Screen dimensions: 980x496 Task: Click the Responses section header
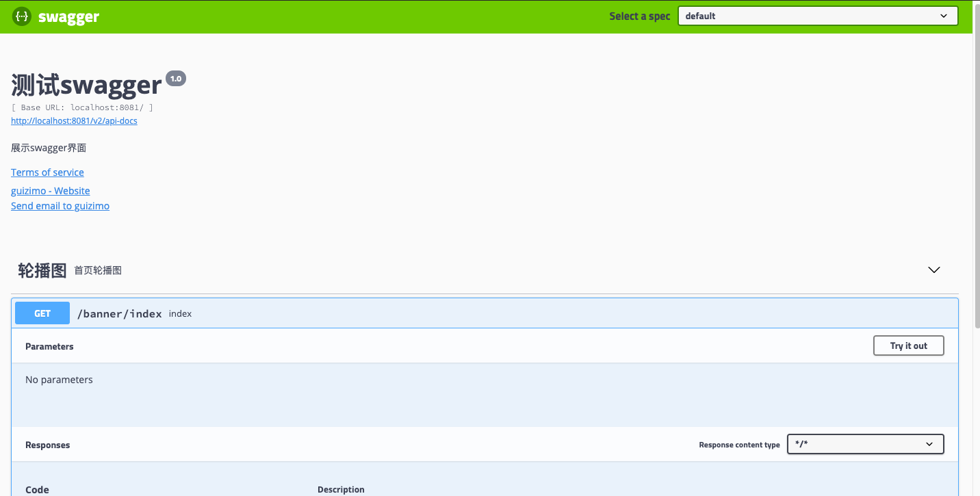click(48, 445)
